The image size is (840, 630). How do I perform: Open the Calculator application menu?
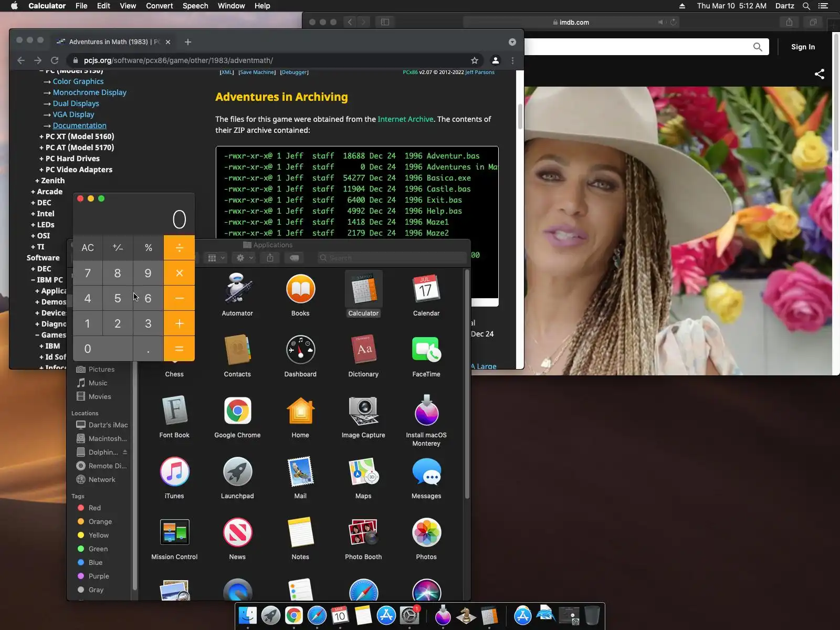(47, 6)
